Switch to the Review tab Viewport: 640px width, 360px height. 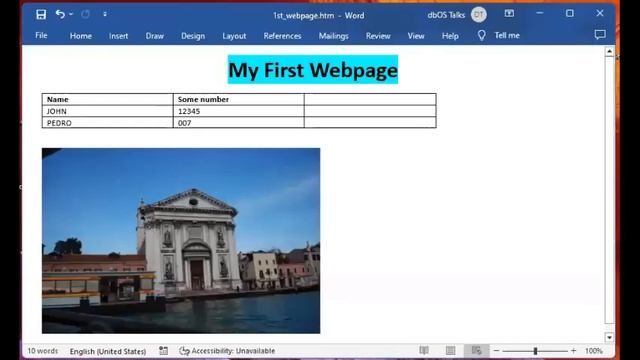(378, 36)
